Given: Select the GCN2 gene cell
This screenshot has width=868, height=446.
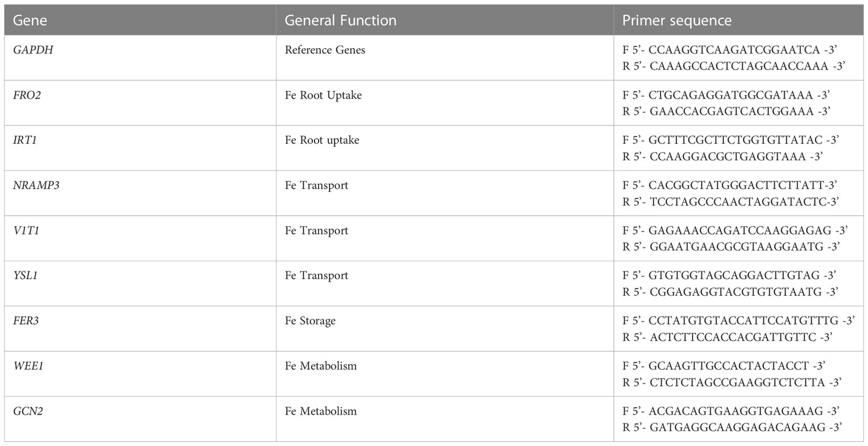Looking at the screenshot, I should coord(27,411).
